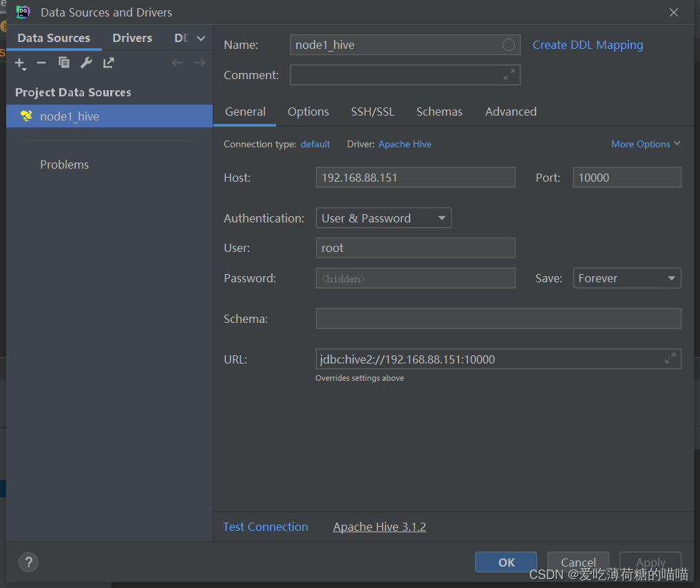Open the SSH/SSL tab
This screenshot has width=700, height=588.
pyautogui.click(x=373, y=112)
